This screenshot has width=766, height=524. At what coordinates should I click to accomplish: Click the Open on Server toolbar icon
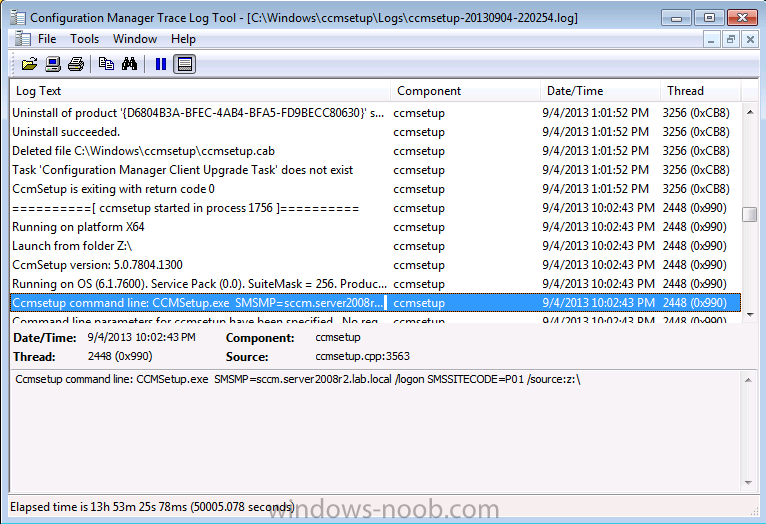coord(53,64)
